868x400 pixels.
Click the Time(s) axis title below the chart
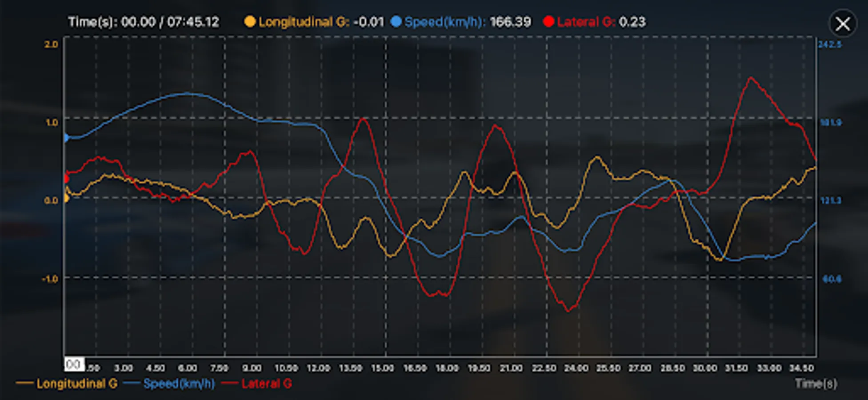816,384
